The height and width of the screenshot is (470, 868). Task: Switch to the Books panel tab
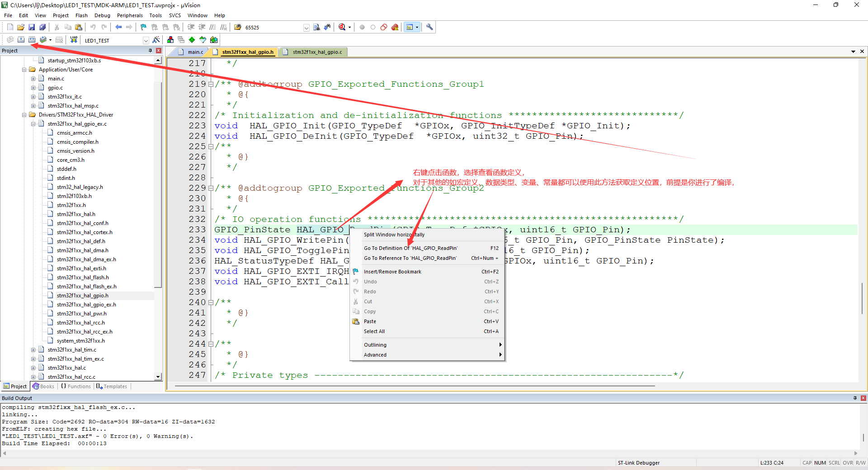point(43,386)
